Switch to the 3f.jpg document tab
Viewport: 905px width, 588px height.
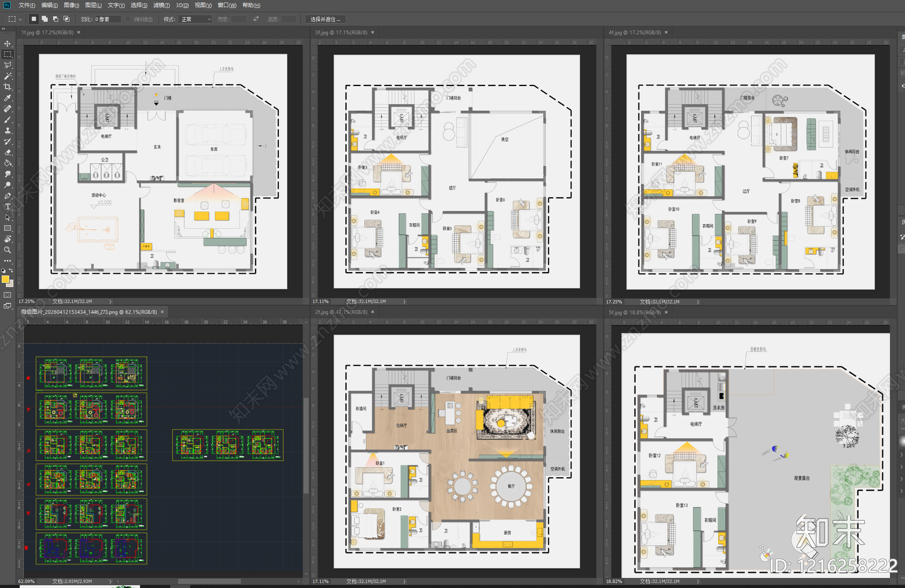pyautogui.click(x=341, y=32)
